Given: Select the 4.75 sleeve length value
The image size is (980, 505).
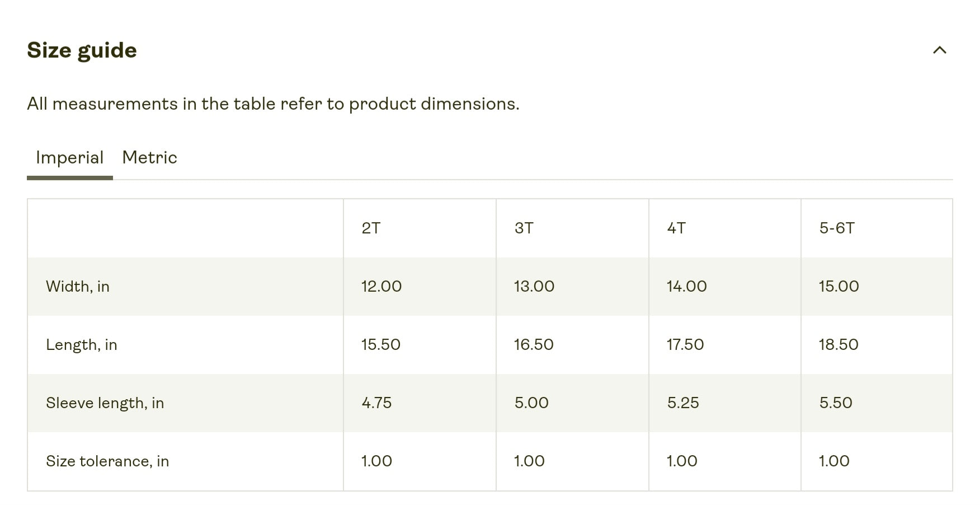Looking at the screenshot, I should click(376, 403).
